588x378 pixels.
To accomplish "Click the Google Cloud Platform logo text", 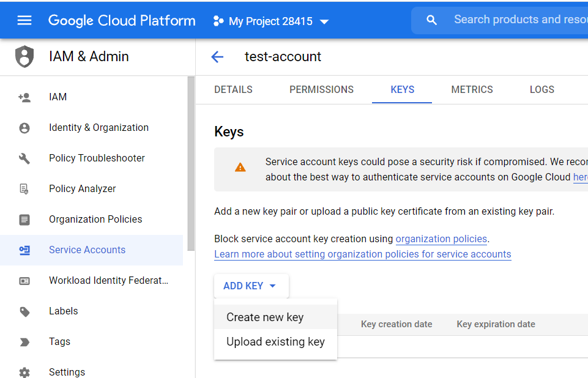I will (x=122, y=21).
